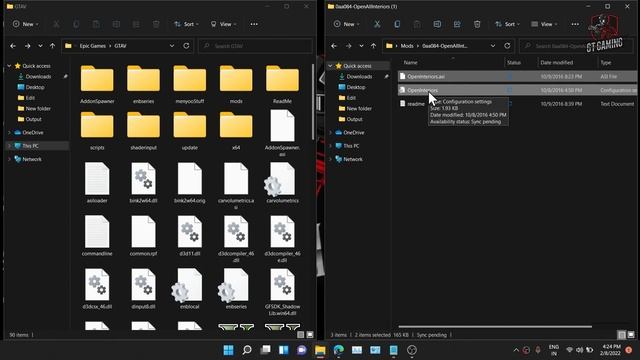
Task: Open the ReadMe folder
Action: coord(282,85)
